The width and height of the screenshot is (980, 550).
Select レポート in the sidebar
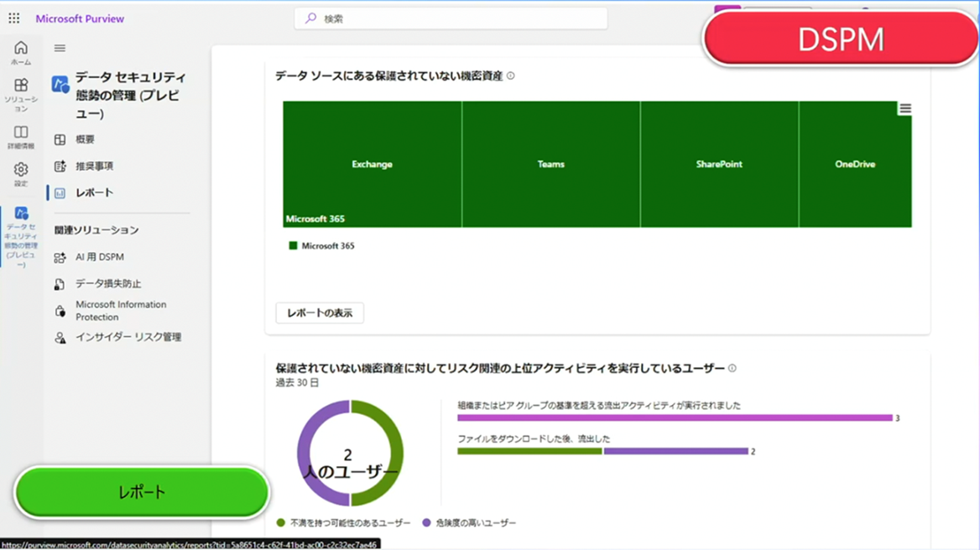click(94, 193)
